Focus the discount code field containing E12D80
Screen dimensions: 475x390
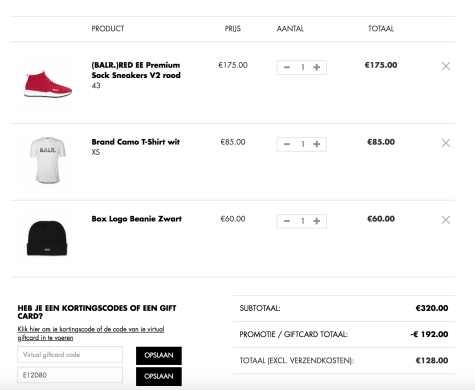tap(70, 375)
